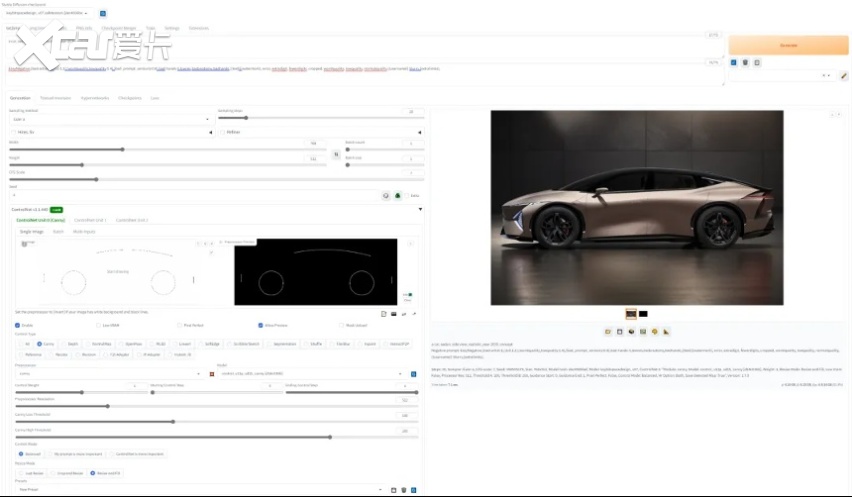The height and width of the screenshot is (497, 852).
Task: Delete the ControlNet preset with trash icon
Action: pos(404,490)
